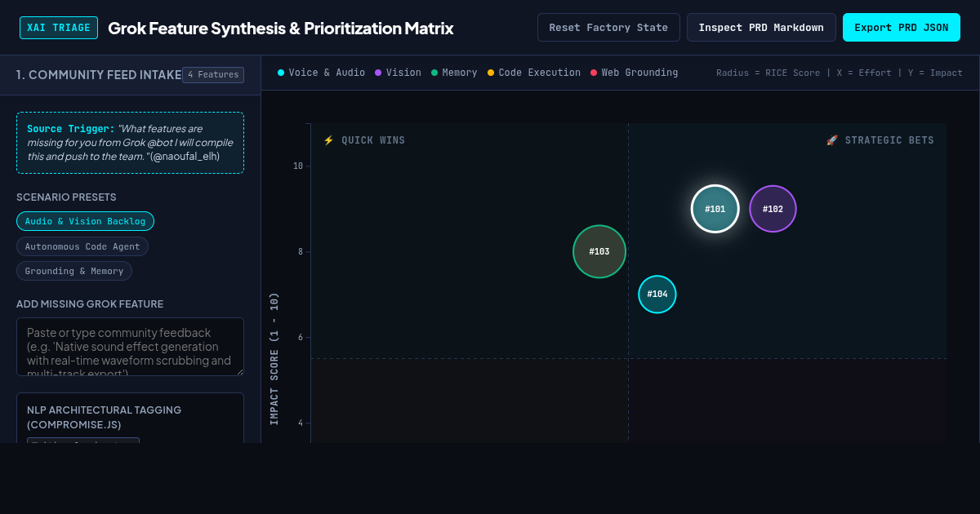Click the Grok Feature Synthesis title
The width and height of the screenshot is (980, 514).
coord(281,29)
